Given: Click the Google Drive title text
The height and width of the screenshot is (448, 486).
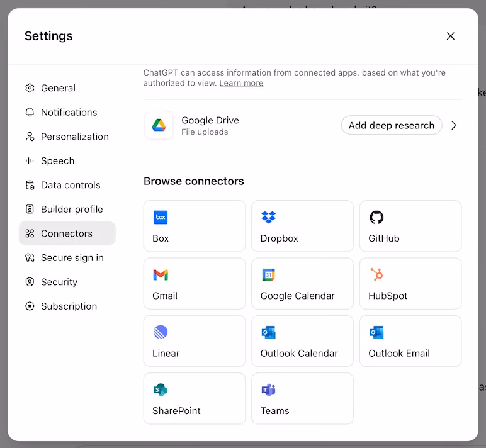Looking at the screenshot, I should pyautogui.click(x=210, y=120).
